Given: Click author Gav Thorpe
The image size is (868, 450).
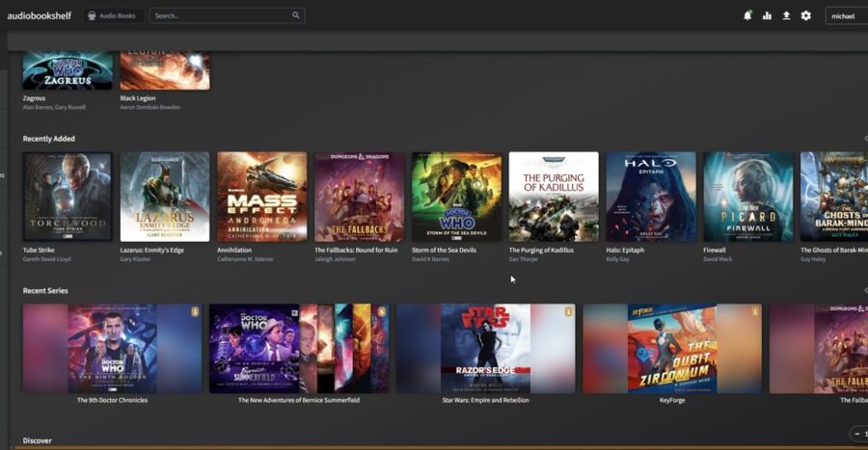Looking at the screenshot, I should (x=523, y=259).
